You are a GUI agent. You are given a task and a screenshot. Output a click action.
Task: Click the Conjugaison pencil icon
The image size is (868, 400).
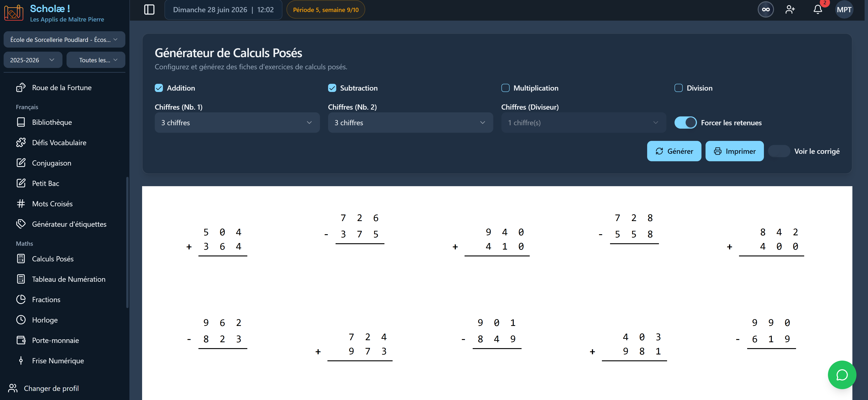click(21, 163)
